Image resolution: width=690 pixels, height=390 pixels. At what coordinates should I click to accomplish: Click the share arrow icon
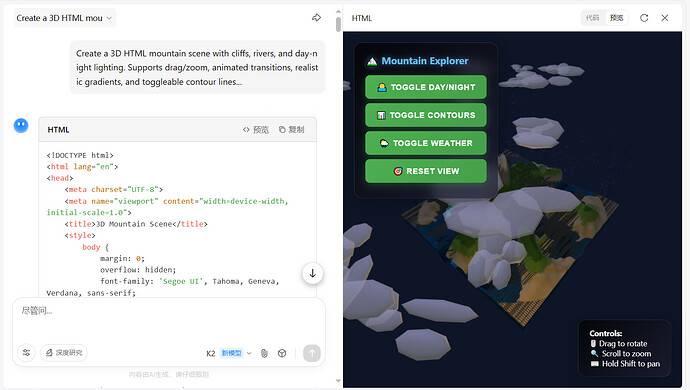[316, 18]
